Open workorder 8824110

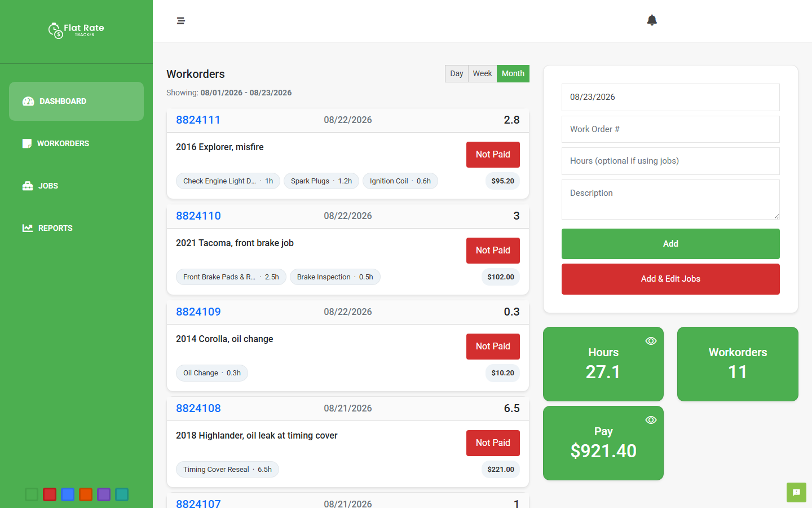coord(198,216)
